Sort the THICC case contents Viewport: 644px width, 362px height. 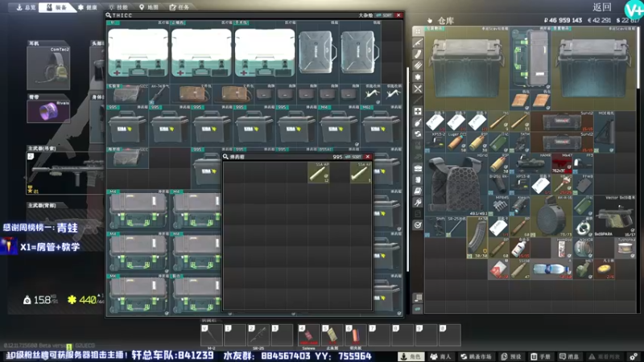pos(385,15)
